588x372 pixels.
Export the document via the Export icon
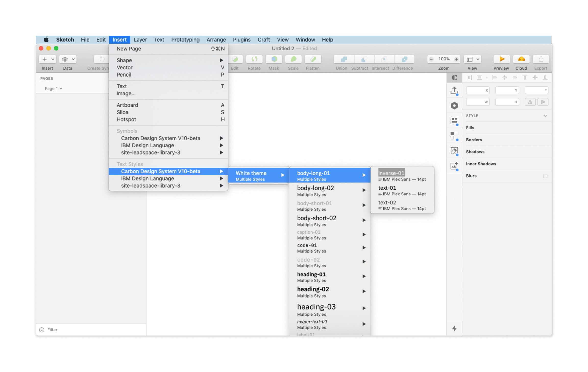pyautogui.click(x=541, y=59)
